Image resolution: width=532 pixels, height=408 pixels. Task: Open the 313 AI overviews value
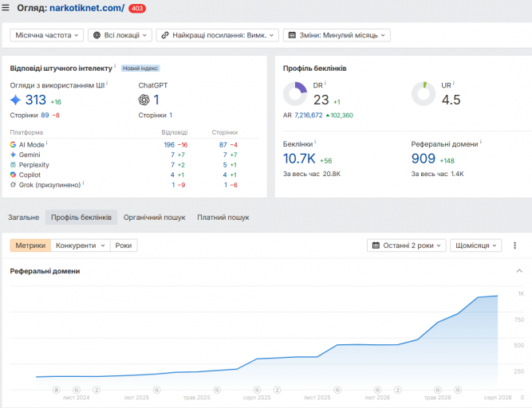pos(36,100)
